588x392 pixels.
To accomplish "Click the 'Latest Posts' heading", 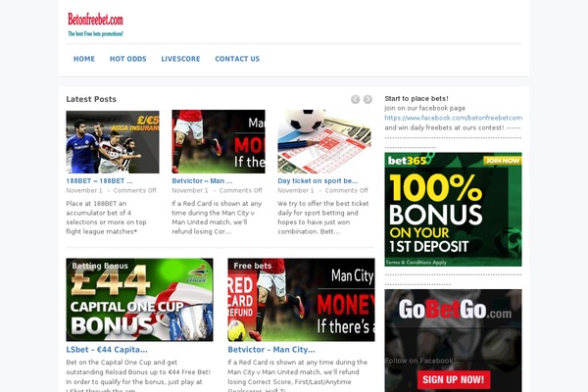I will pos(91,99).
